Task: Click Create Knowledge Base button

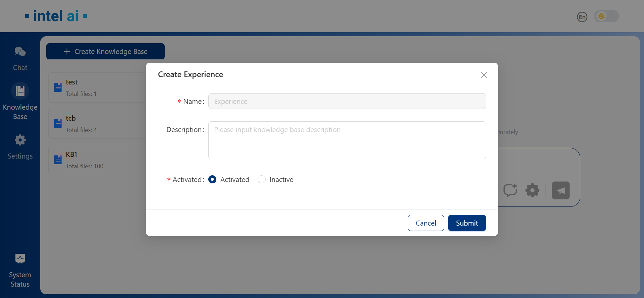Action: (x=105, y=51)
